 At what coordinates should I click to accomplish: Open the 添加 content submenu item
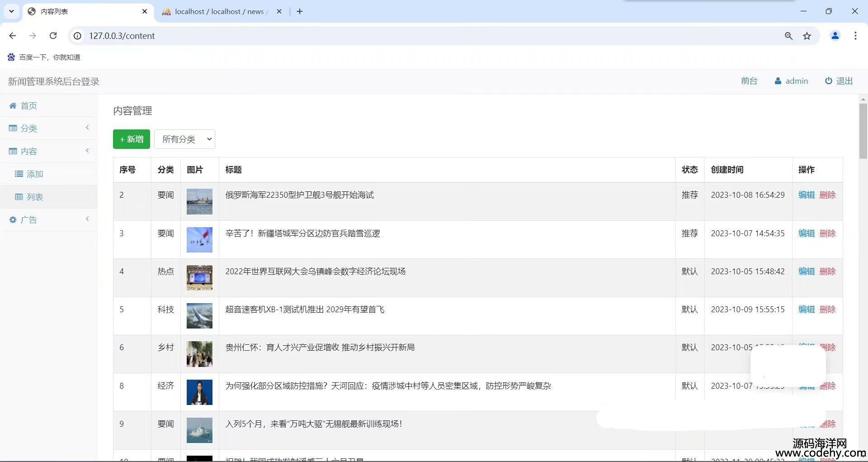[x=35, y=174]
